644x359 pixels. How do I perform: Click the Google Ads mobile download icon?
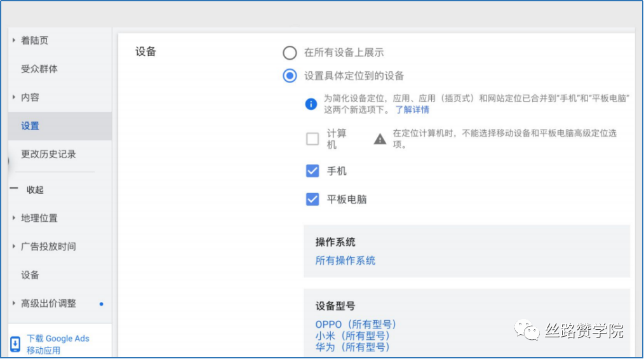click(15, 344)
